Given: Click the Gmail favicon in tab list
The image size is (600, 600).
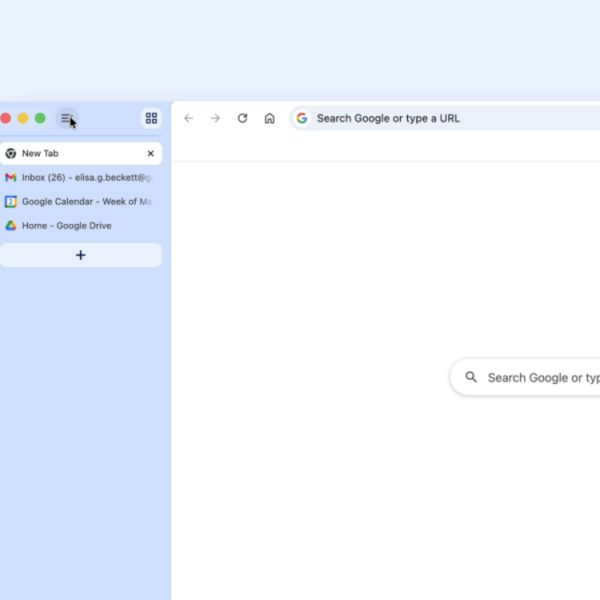Looking at the screenshot, I should tap(11, 178).
